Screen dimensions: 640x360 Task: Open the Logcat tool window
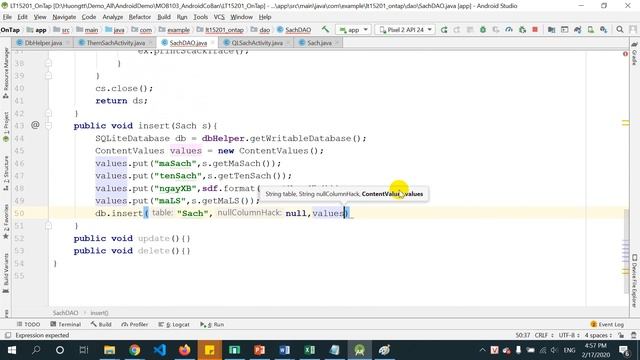coord(174,324)
